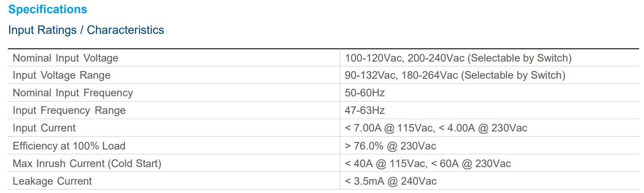Click the Input Ratings / Characteristics subheading
This screenshot has height=193, width=644.
(86, 30)
